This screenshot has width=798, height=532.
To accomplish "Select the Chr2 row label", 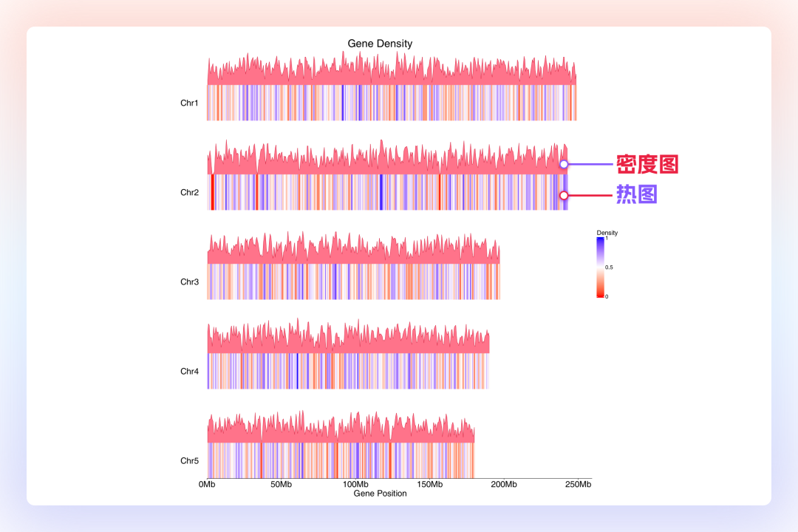I will pyautogui.click(x=189, y=192).
